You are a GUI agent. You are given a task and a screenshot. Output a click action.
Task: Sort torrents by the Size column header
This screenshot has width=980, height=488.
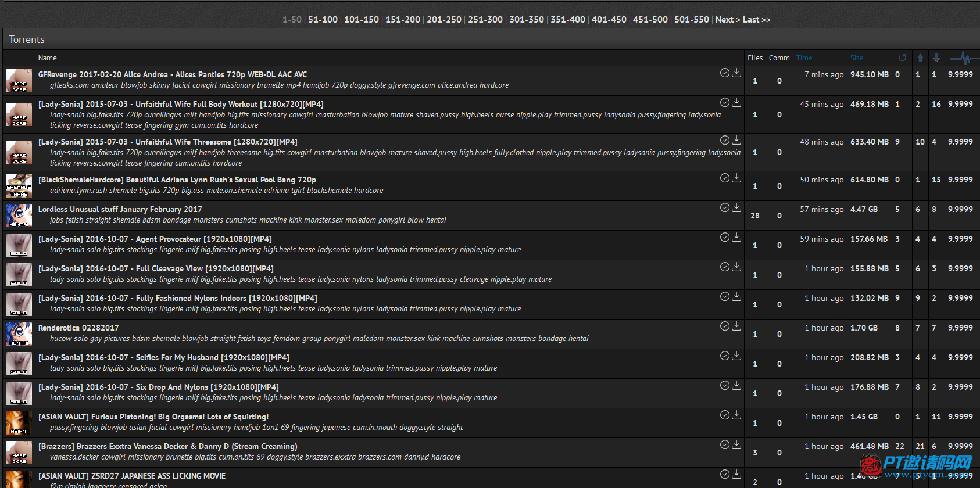(x=857, y=58)
